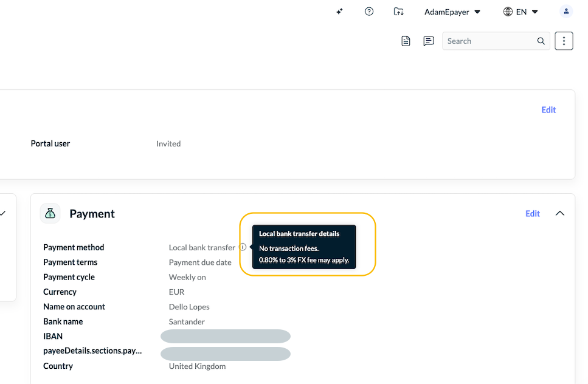588x384 pixels.
Task: Edit the Payment section
Action: coord(533,213)
